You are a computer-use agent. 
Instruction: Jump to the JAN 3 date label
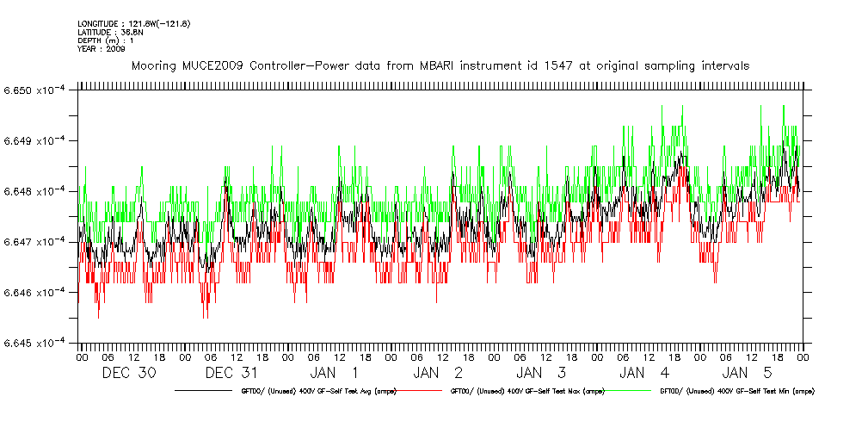(542, 373)
